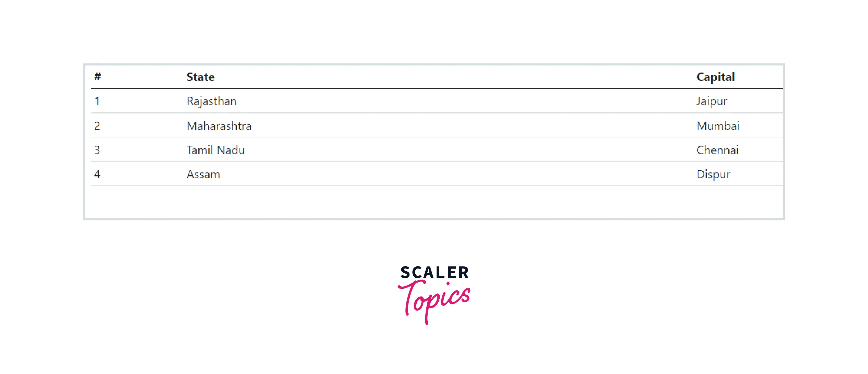This screenshot has width=868, height=374.
Task: Click the Capital column header
Action: tap(715, 77)
